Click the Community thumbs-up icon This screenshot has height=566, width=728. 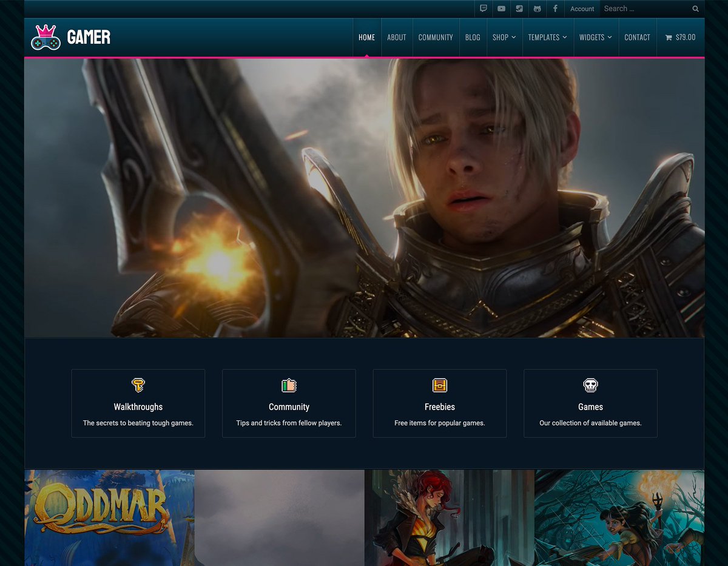tap(289, 385)
